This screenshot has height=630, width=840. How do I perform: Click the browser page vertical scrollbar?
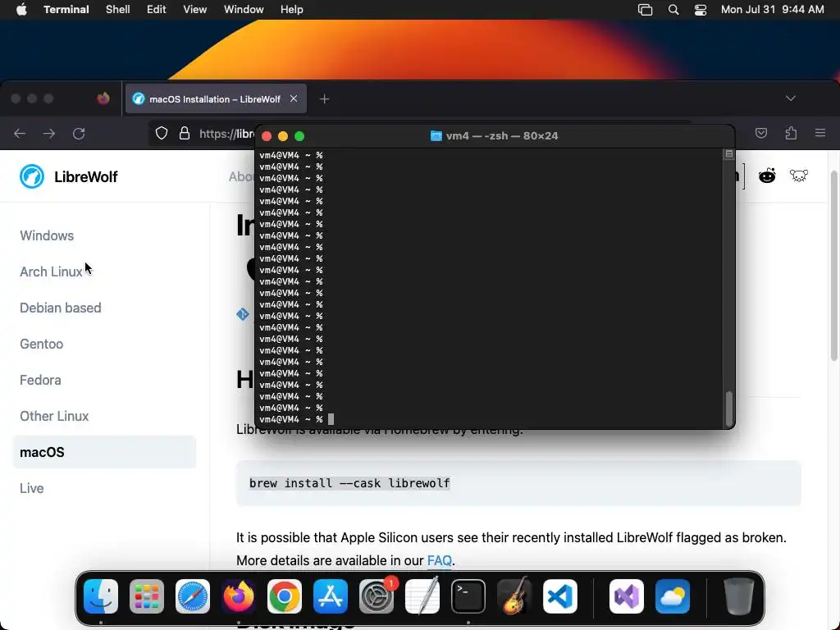(x=833, y=266)
